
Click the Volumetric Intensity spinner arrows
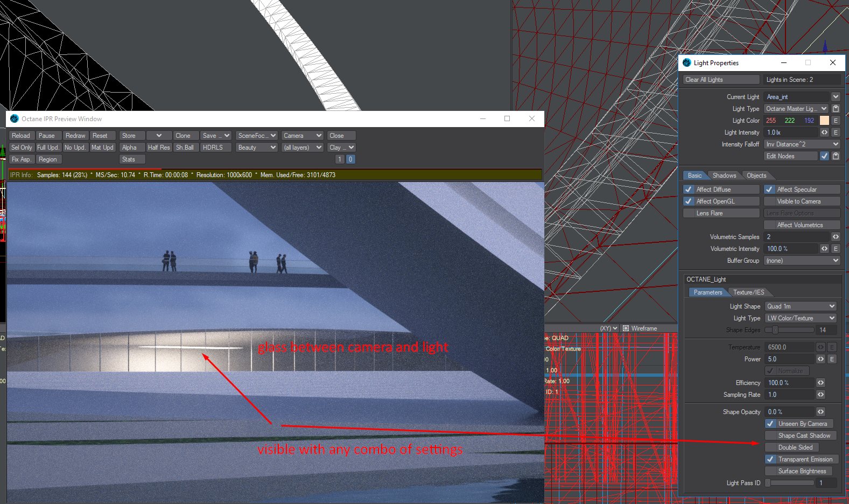824,249
